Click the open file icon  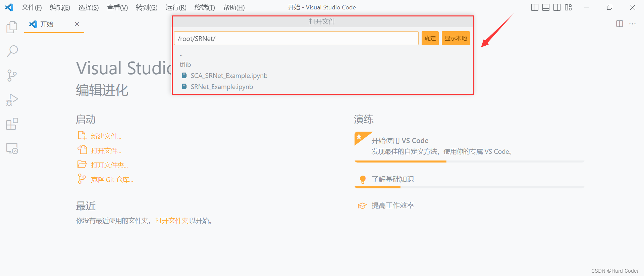[x=82, y=150]
